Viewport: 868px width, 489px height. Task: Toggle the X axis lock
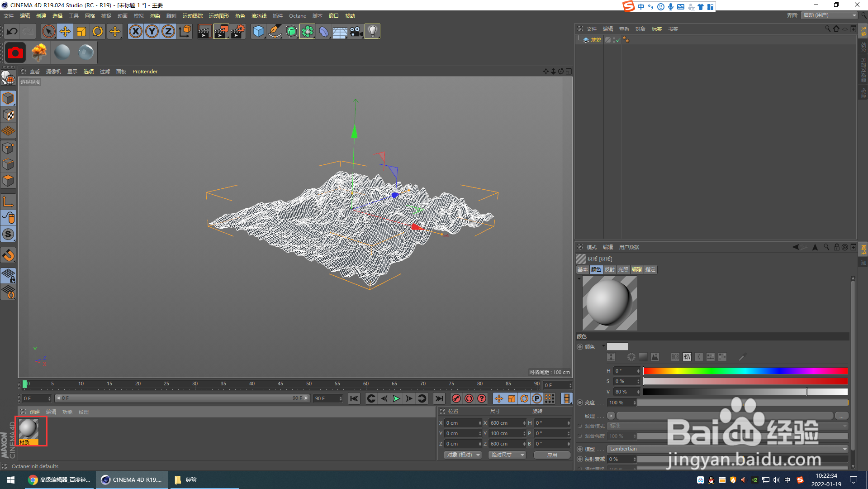136,31
